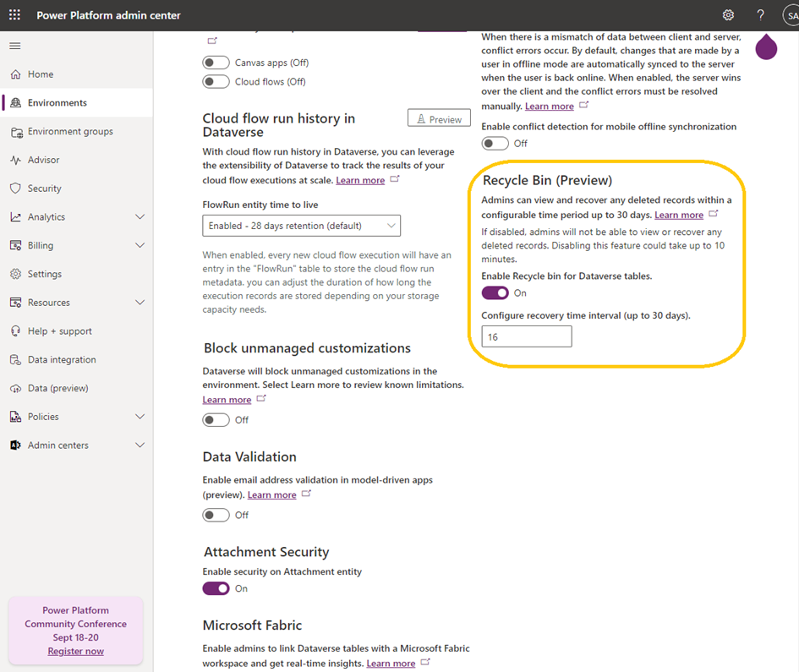Click the purple droplet icon

tap(766, 46)
